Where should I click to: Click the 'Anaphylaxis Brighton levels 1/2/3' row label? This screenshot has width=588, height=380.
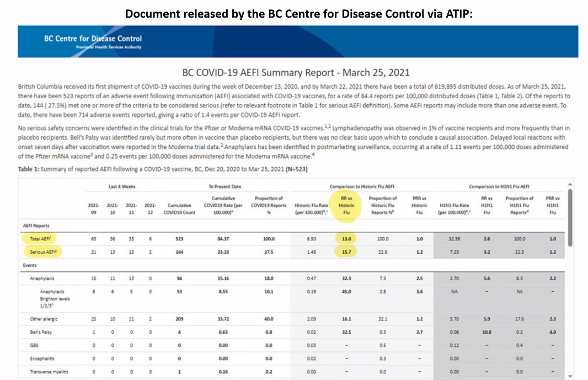coord(55,298)
